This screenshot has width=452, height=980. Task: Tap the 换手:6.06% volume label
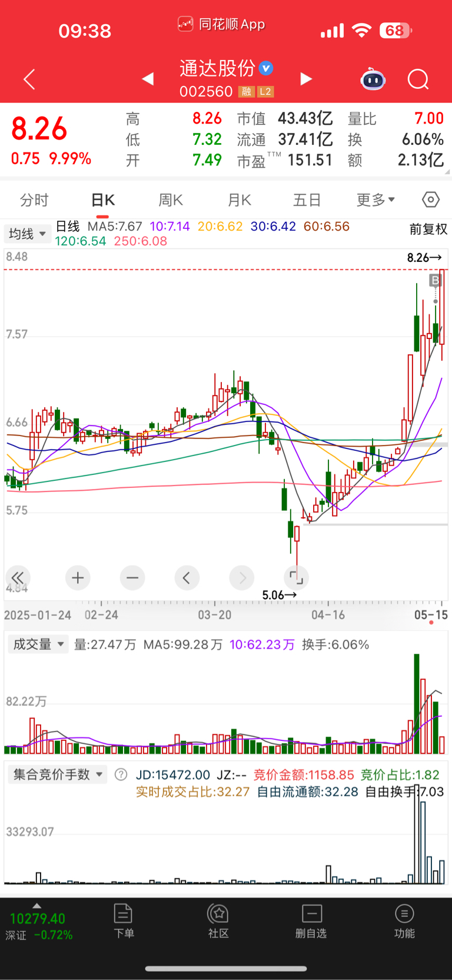point(335,645)
